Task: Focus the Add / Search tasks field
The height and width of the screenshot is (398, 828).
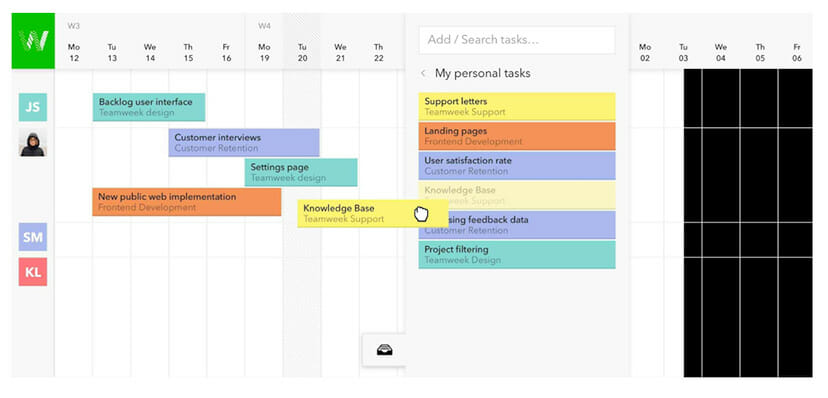Action: (x=517, y=40)
